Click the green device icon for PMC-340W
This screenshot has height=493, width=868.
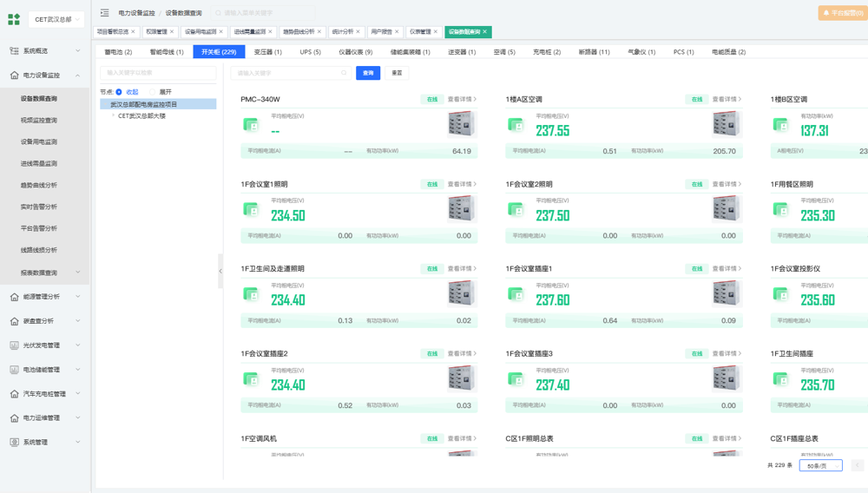pos(251,125)
